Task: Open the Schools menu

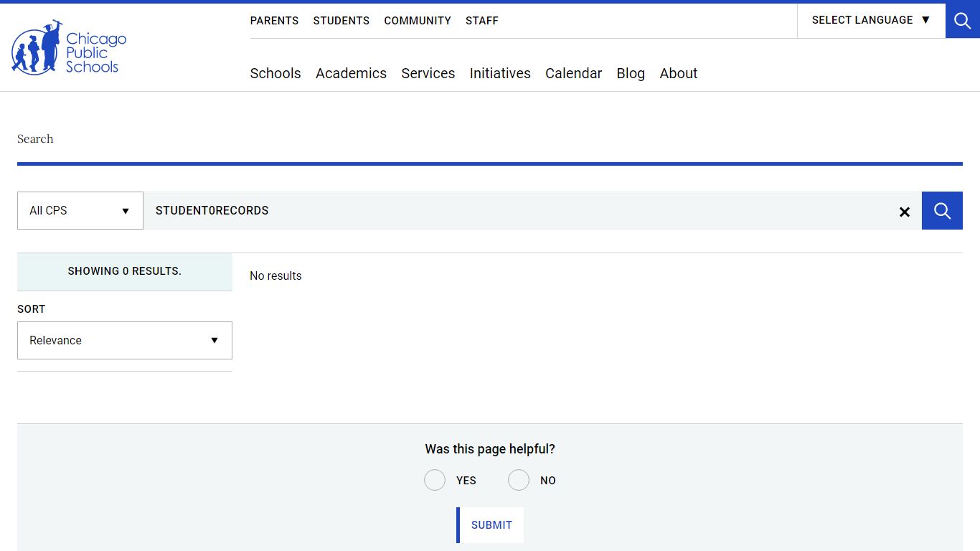Action: (275, 73)
